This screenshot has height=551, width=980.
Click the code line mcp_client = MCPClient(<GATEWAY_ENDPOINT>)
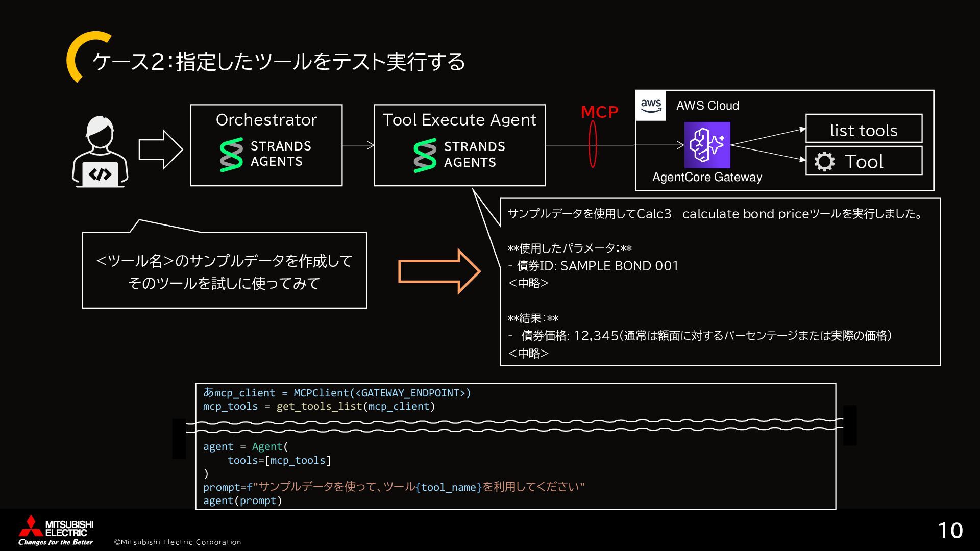tap(337, 393)
